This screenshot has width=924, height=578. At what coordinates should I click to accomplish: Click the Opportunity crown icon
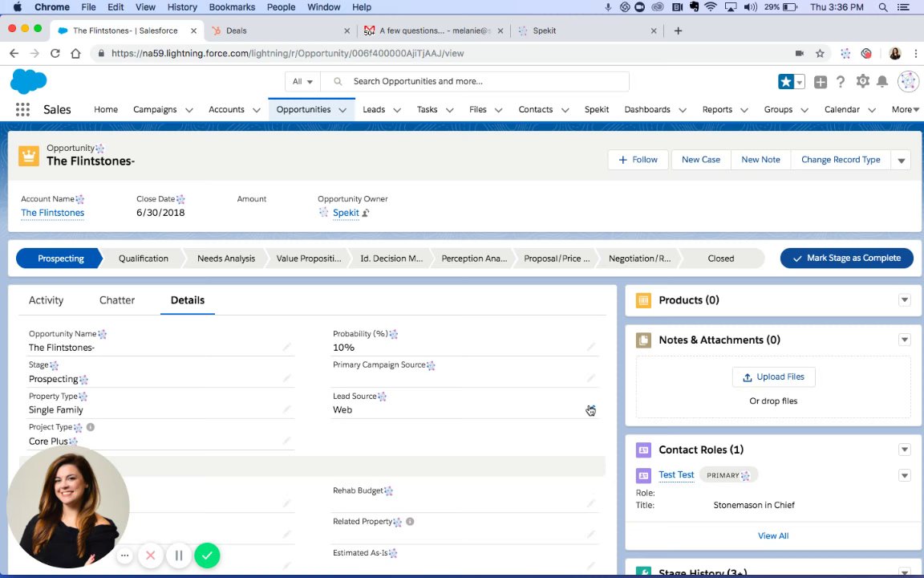pyautogui.click(x=29, y=156)
